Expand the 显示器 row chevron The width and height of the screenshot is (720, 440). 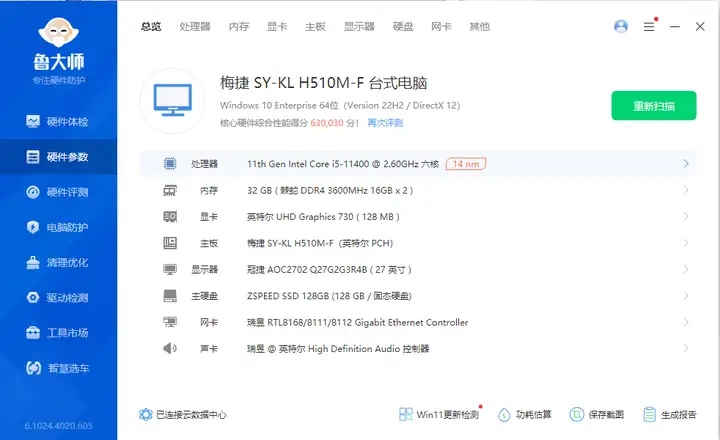coord(686,269)
